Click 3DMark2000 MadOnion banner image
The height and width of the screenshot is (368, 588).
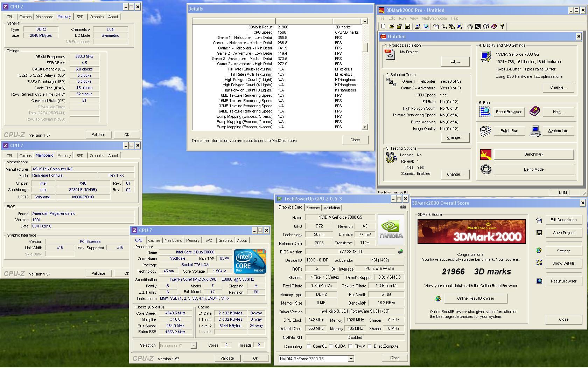click(x=471, y=231)
